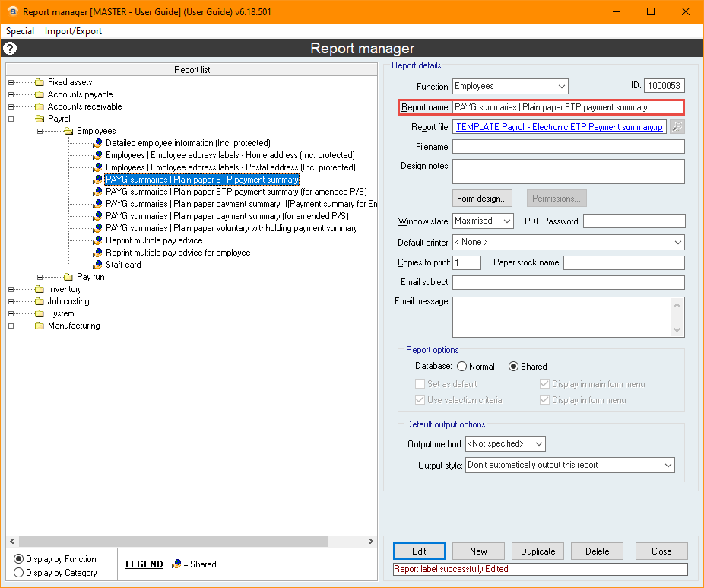Select the Shared database radio button

(513, 367)
